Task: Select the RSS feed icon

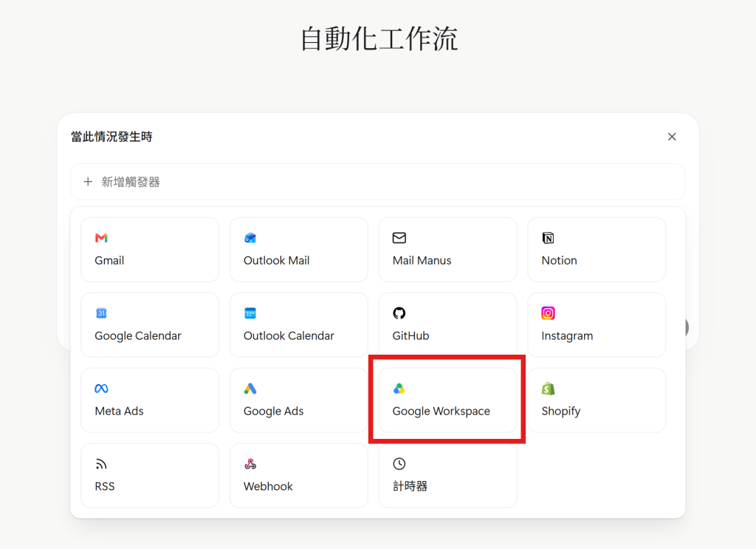Action: point(101,464)
